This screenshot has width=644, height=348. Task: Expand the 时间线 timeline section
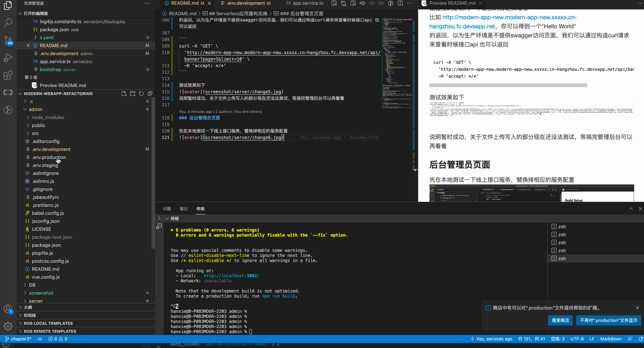(x=86, y=315)
